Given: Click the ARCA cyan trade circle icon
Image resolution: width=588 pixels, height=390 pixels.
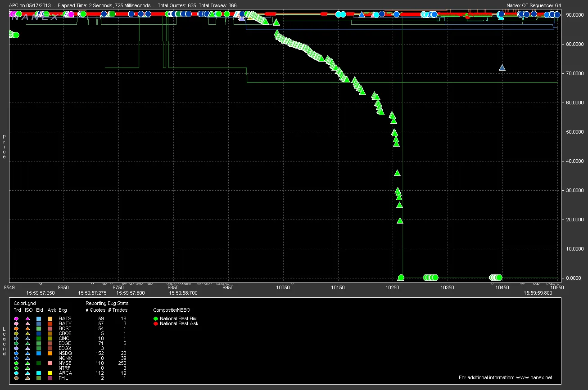Looking at the screenshot, I should pos(17,373).
